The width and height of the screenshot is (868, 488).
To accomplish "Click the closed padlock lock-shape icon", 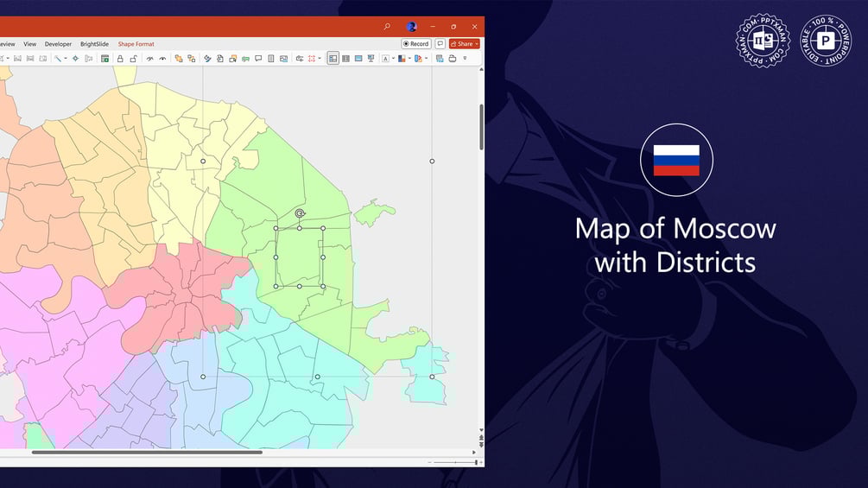I will coord(120,59).
